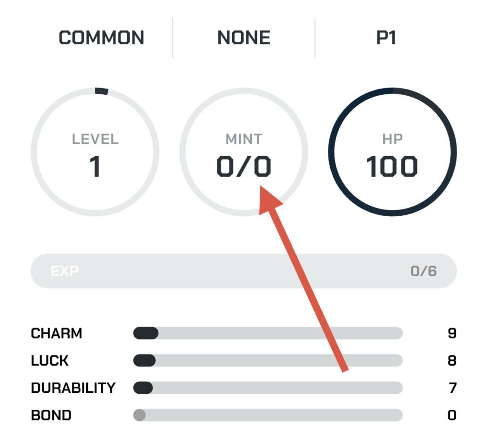Click the CHARM stat bar
The image size is (488, 448).
click(x=268, y=333)
